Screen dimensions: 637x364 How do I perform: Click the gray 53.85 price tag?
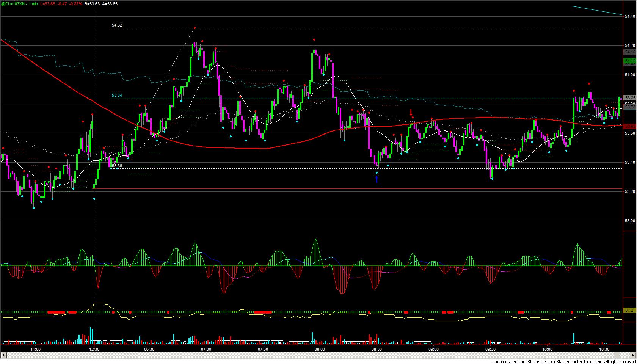pyautogui.click(x=630, y=98)
